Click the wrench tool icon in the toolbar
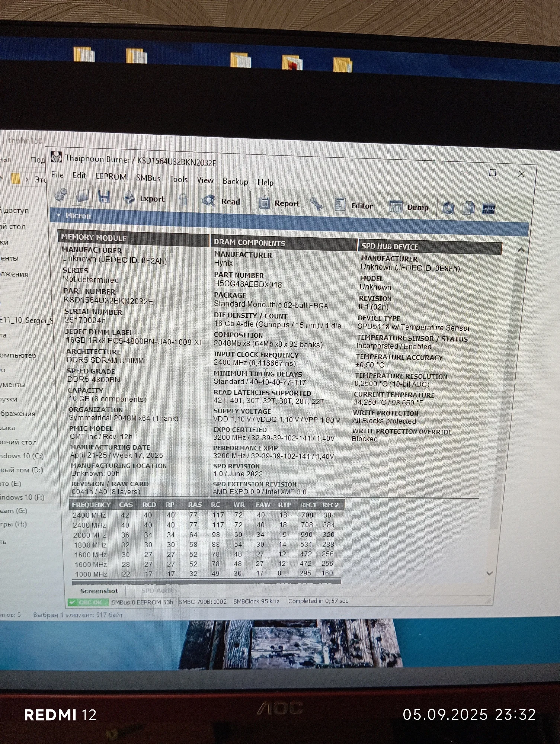Screen dimensions: 560x744 click(x=316, y=204)
